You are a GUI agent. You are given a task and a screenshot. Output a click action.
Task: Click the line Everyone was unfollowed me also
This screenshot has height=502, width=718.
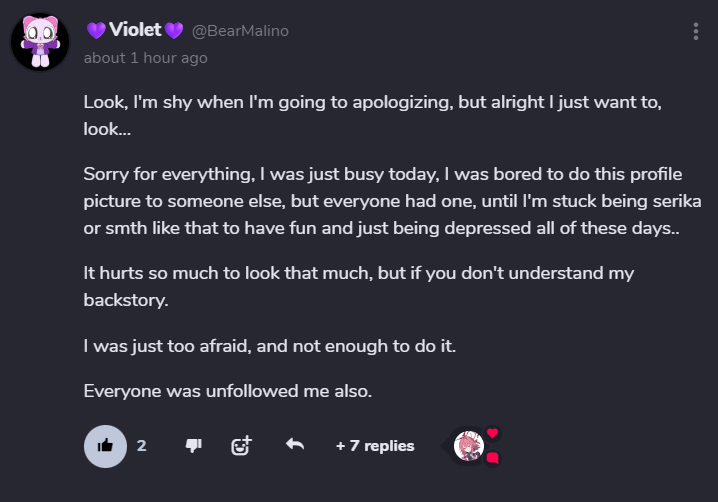(x=228, y=391)
